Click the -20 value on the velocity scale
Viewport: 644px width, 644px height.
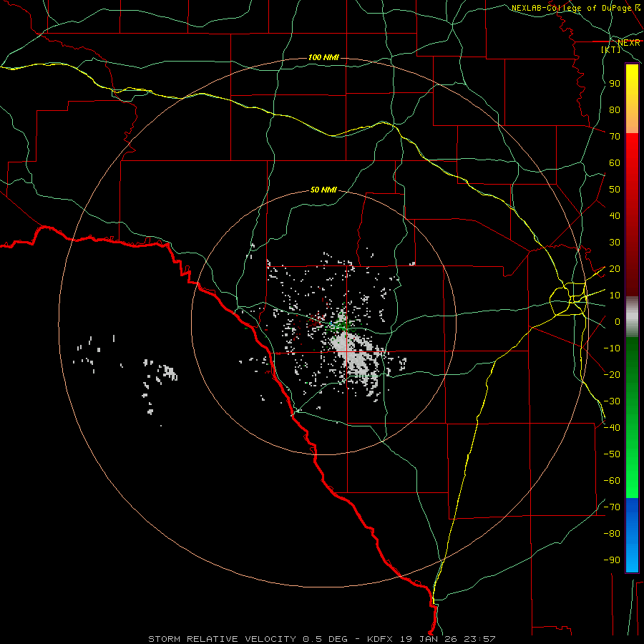612,374
